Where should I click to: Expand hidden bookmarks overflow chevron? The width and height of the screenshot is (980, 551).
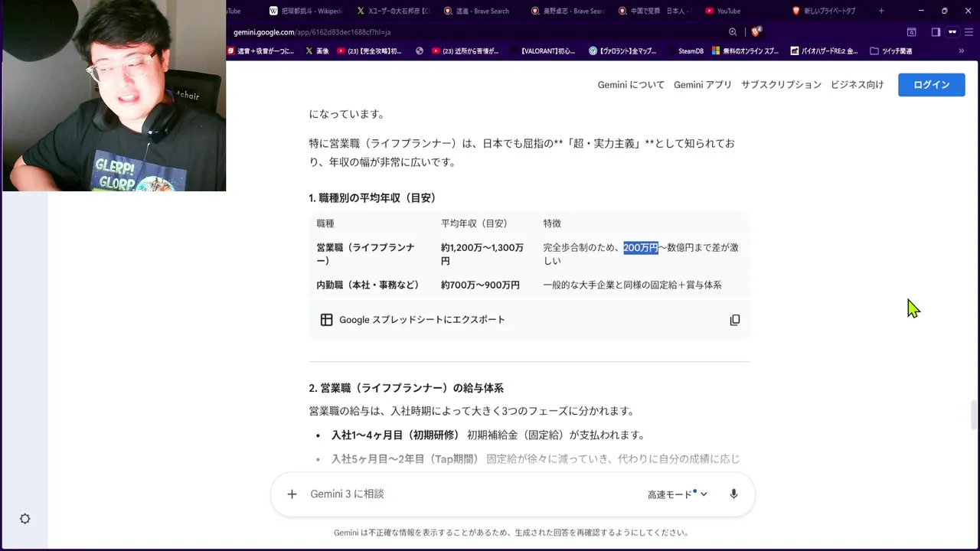click(x=962, y=51)
